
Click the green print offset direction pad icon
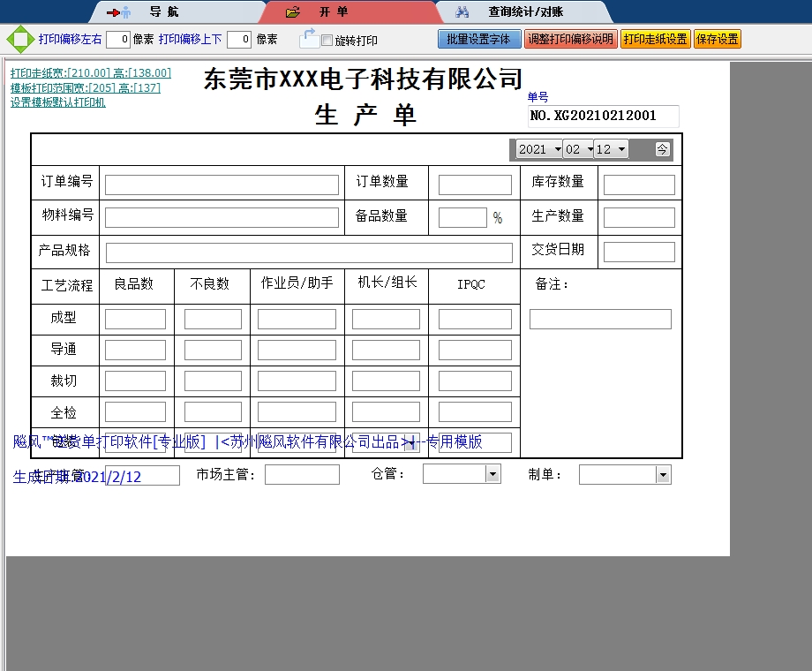pyautogui.click(x=19, y=40)
